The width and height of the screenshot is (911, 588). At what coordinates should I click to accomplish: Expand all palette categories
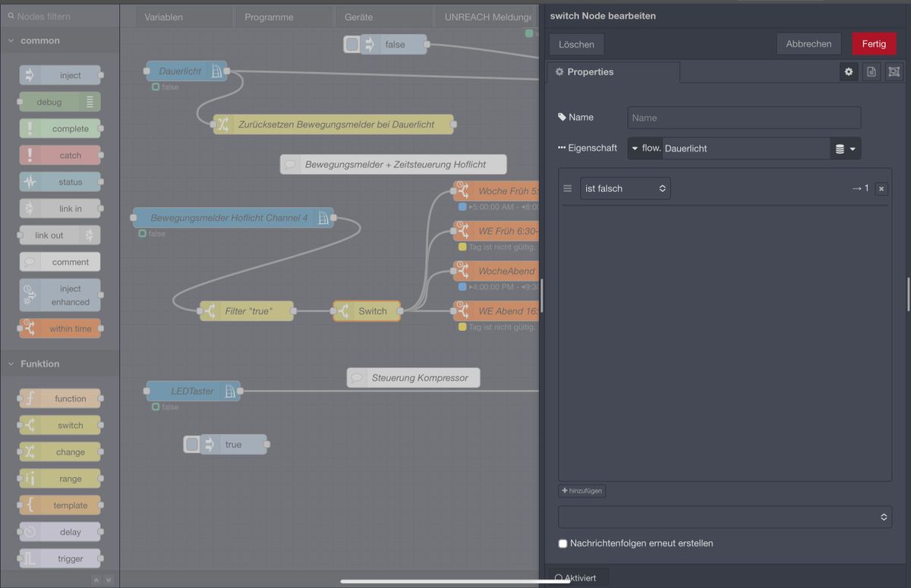tap(109, 580)
